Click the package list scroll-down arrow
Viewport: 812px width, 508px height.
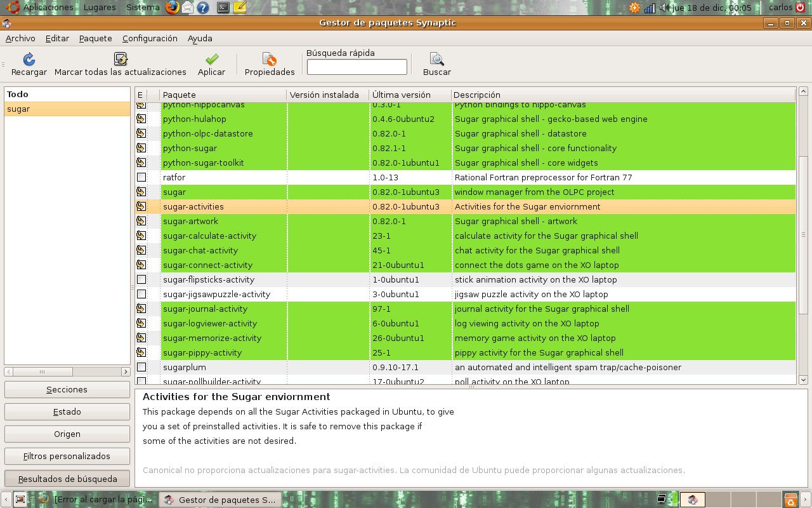[803, 380]
